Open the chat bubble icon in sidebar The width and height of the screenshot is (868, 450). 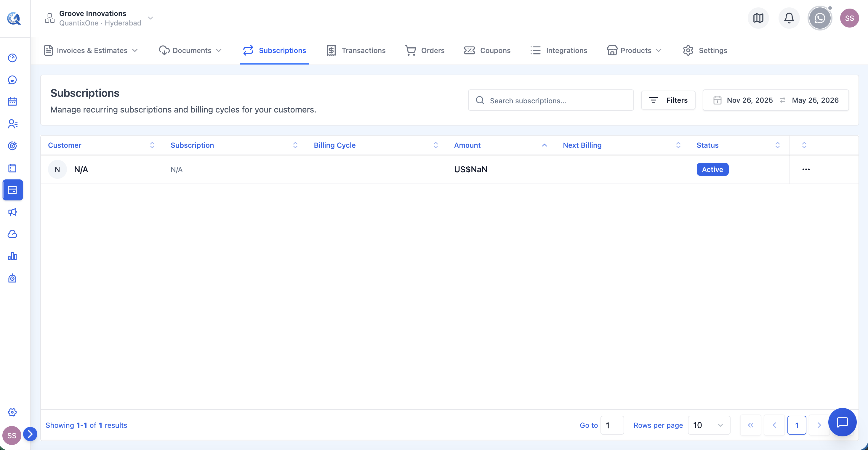(x=12, y=80)
